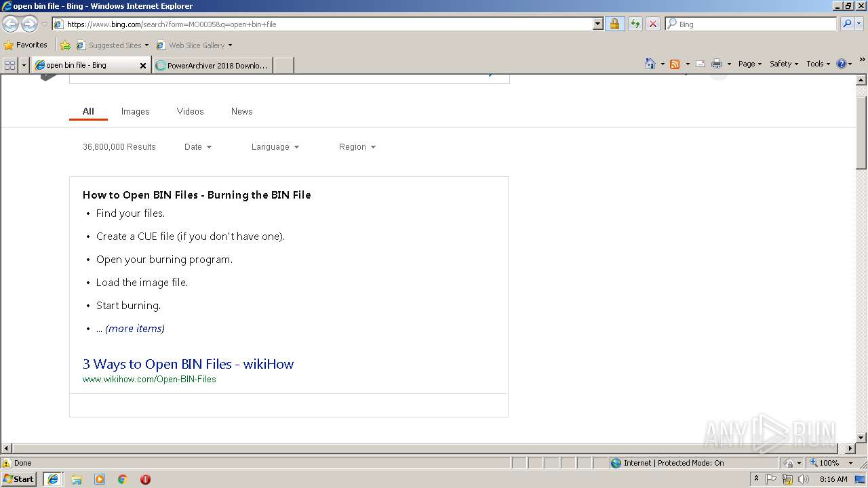Click into the Bing search box in toolbar

(x=751, y=24)
